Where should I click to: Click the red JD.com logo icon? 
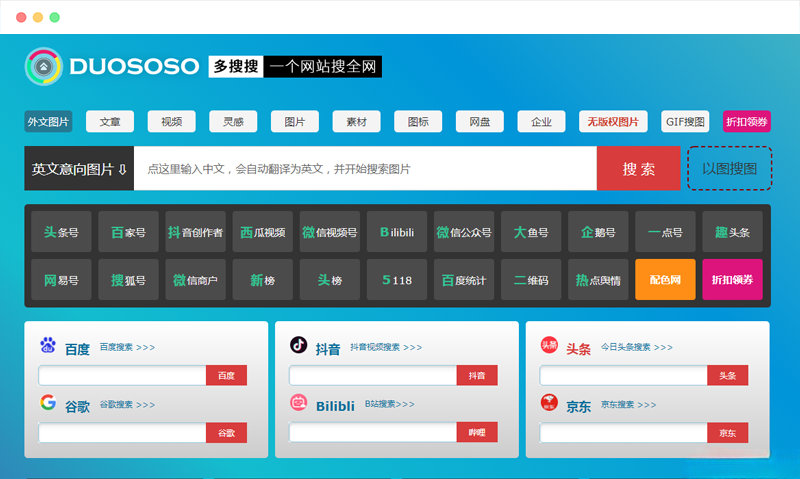click(x=549, y=402)
